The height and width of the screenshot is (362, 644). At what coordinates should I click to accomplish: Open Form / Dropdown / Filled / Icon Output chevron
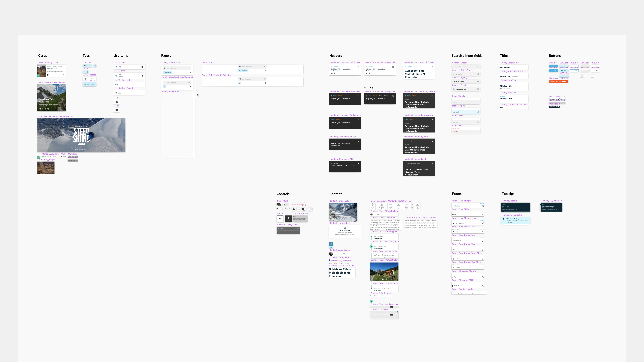(479, 268)
